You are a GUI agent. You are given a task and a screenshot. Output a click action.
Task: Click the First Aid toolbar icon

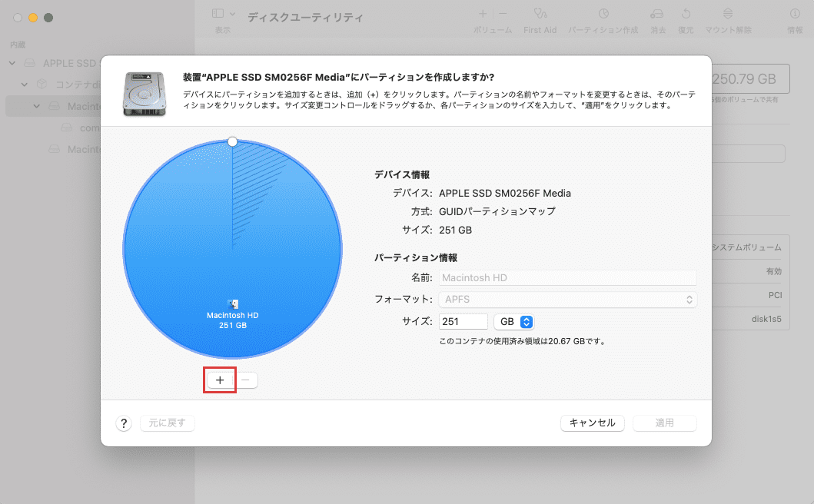(540, 14)
